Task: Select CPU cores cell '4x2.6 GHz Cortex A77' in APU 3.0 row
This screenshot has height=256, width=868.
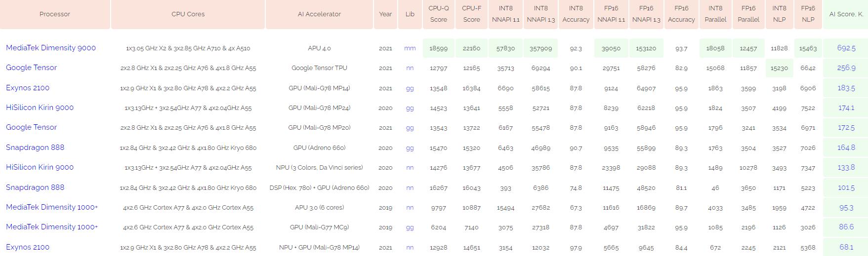Action: 188,208
